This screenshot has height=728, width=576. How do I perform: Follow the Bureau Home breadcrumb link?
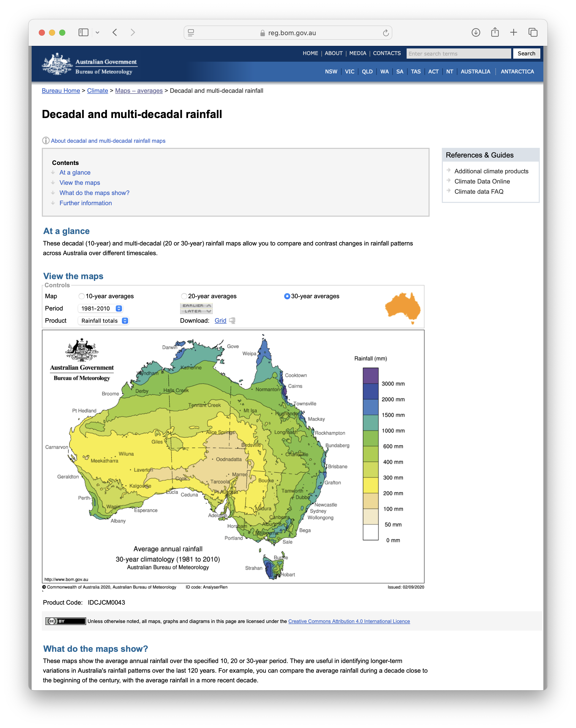click(x=61, y=91)
